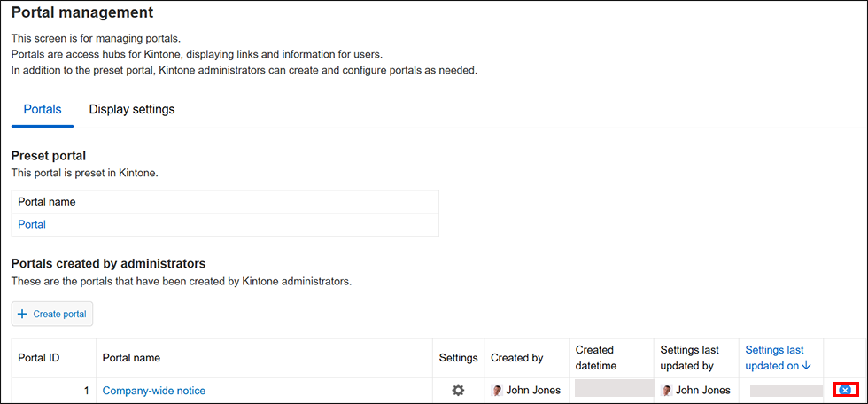Sort by Settings last updated on
Screen dimensions: 868x404
[774, 358]
